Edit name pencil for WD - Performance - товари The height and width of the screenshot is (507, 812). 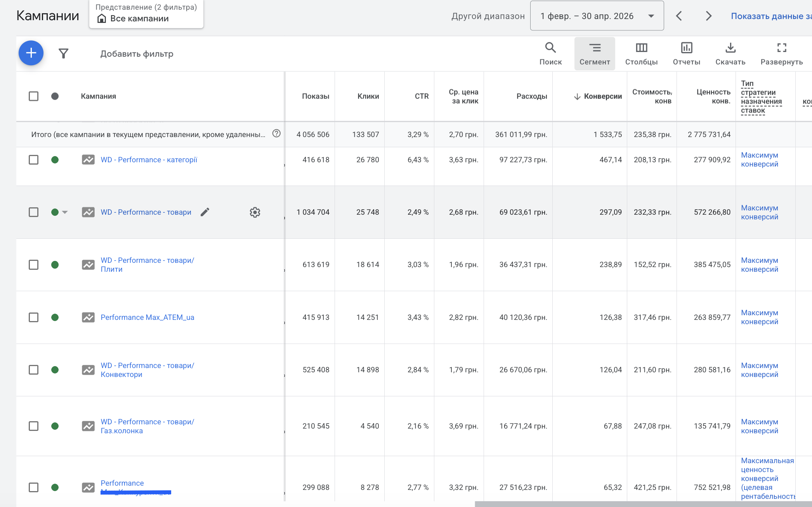205,212
